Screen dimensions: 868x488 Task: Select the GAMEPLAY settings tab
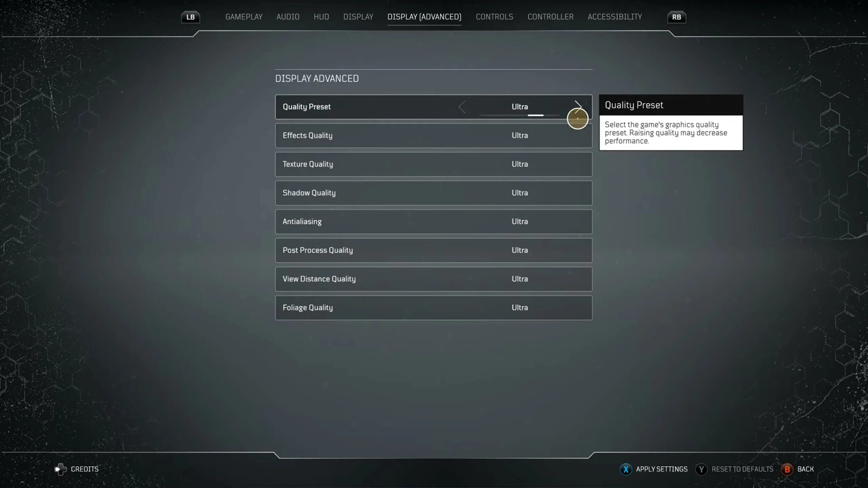pyautogui.click(x=244, y=17)
